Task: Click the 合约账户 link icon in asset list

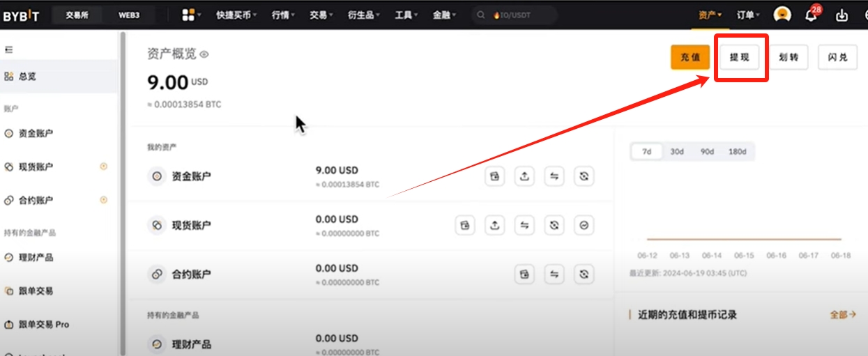Action: tap(157, 274)
